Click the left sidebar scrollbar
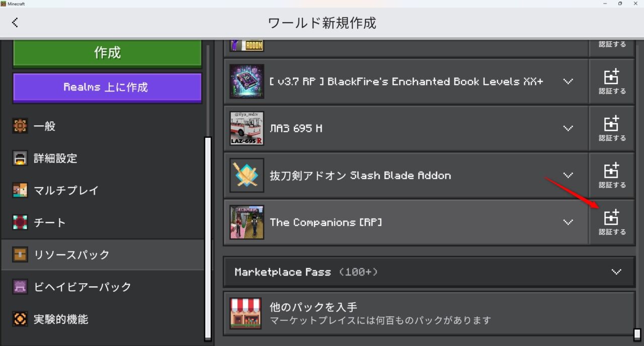Screen dimensions: 644x346 click(x=208, y=239)
